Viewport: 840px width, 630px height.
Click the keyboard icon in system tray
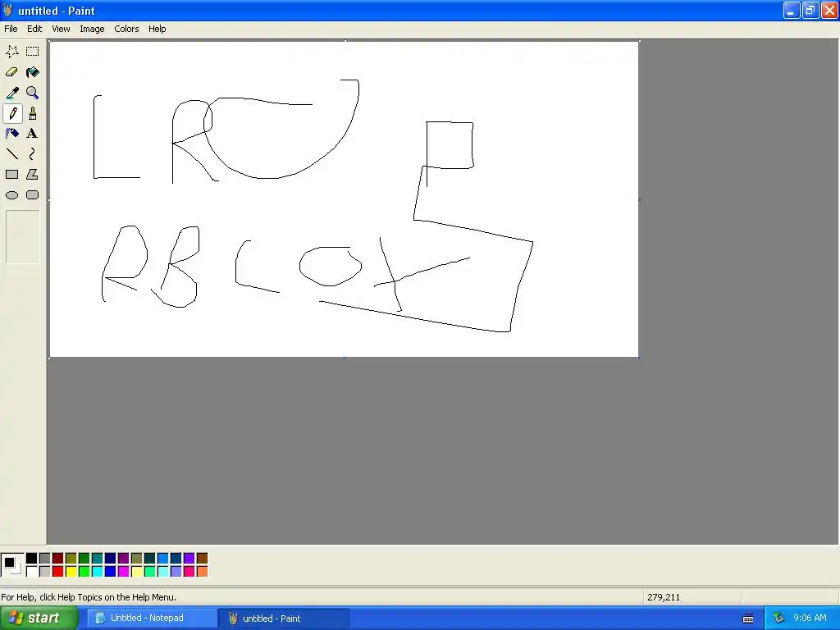click(748, 619)
